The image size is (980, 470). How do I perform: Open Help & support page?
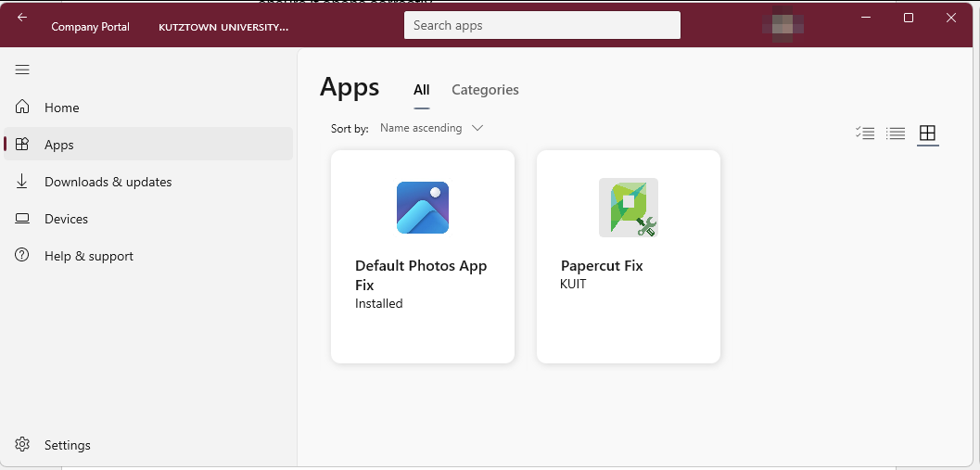coord(148,256)
